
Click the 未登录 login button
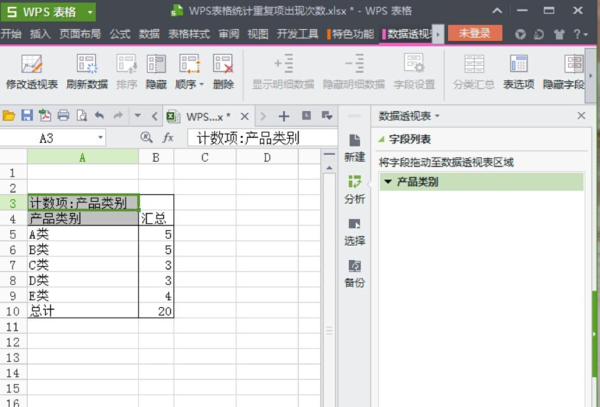click(x=474, y=33)
